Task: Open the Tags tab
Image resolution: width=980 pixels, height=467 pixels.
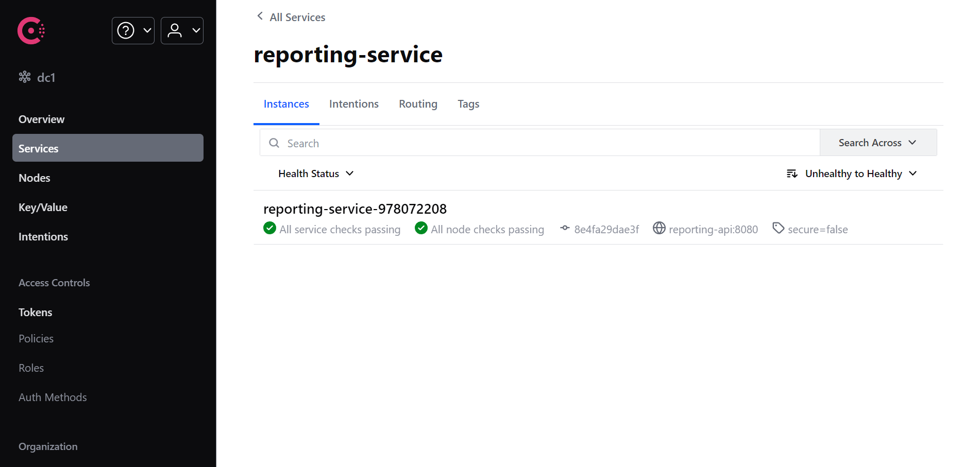Action: coord(468,103)
